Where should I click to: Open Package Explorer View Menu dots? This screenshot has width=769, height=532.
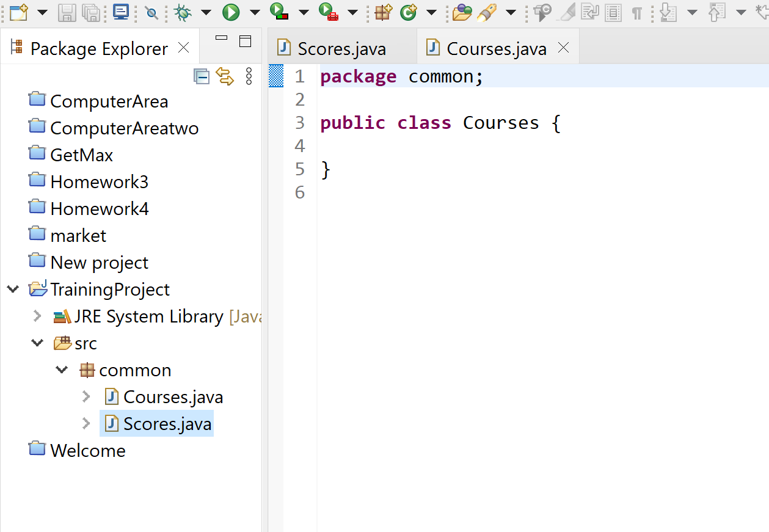coord(249,76)
